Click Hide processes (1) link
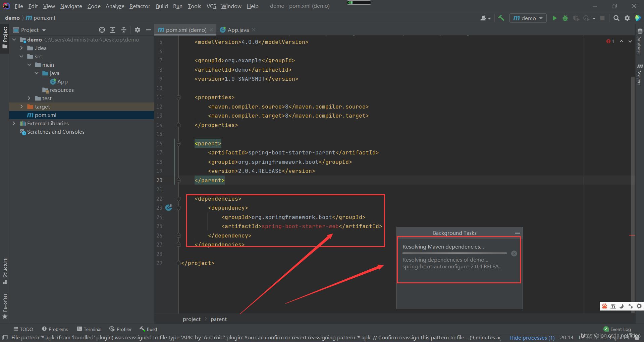 tap(532, 338)
